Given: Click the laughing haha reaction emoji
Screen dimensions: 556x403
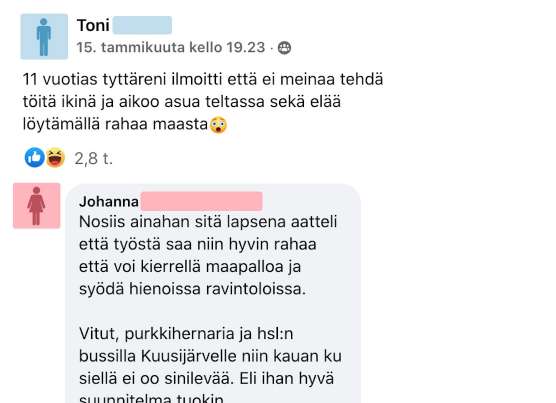Looking at the screenshot, I should click(55, 157).
